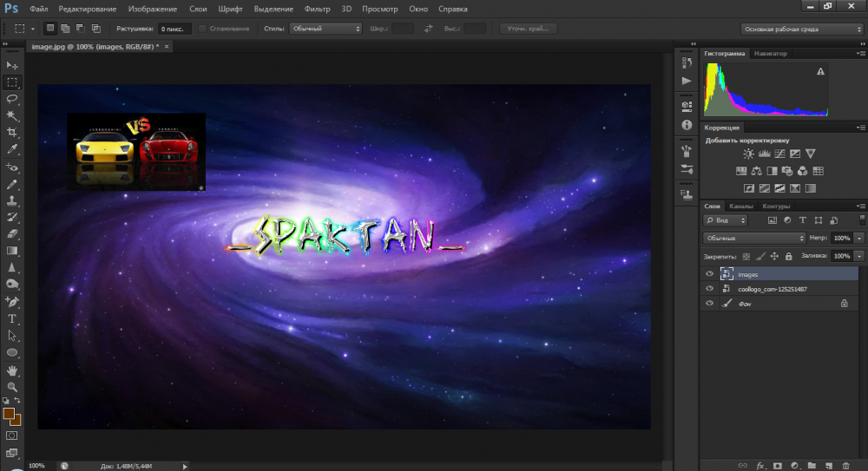Add a Brightness/Contrast adjustment (sun icon)
Viewport: 868px width, 471px height.
pos(748,154)
